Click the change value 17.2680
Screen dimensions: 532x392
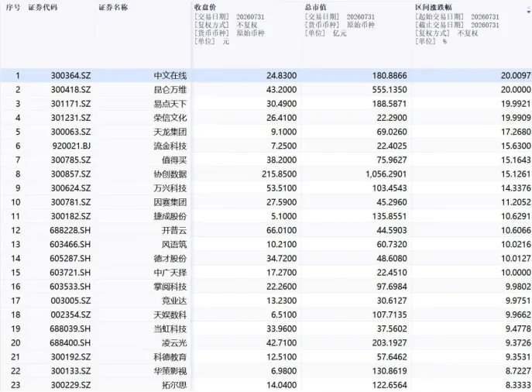[x=516, y=132]
